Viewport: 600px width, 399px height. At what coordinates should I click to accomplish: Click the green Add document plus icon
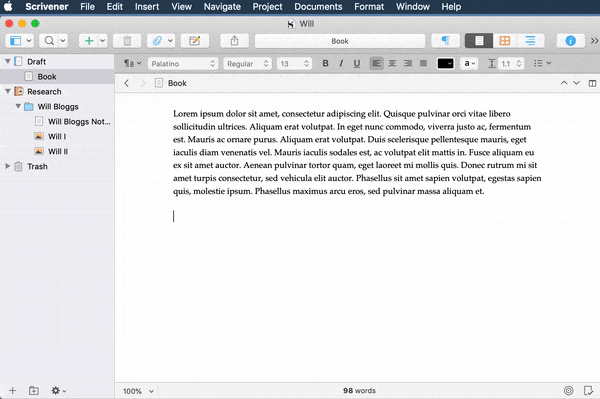89,41
